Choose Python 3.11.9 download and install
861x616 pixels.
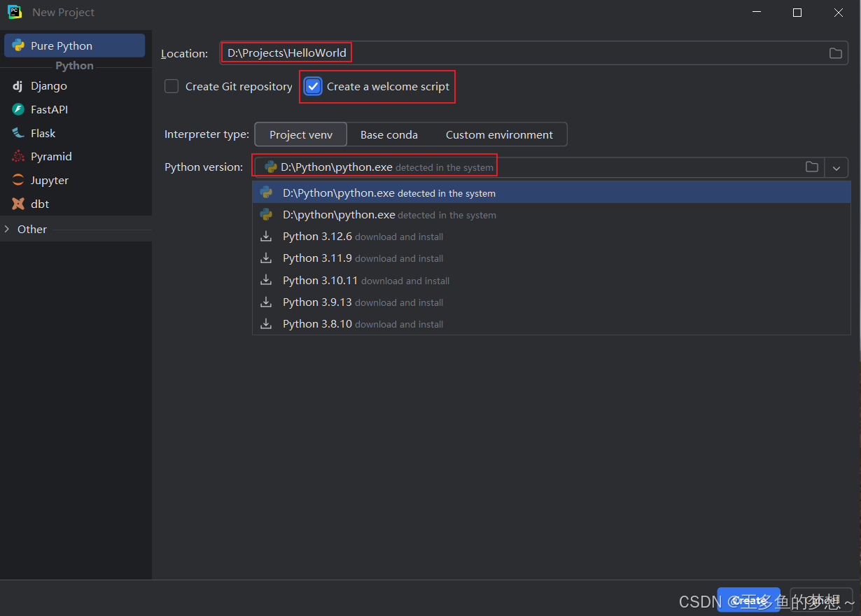(552, 258)
